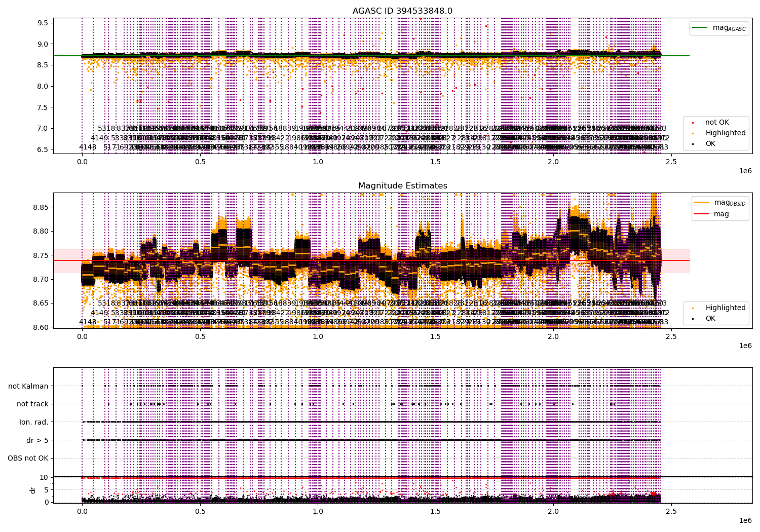Viewport: 760px width, 532px height.
Task: Click the middle plot's 'Highlighted' legend entry
Action: pos(726,308)
